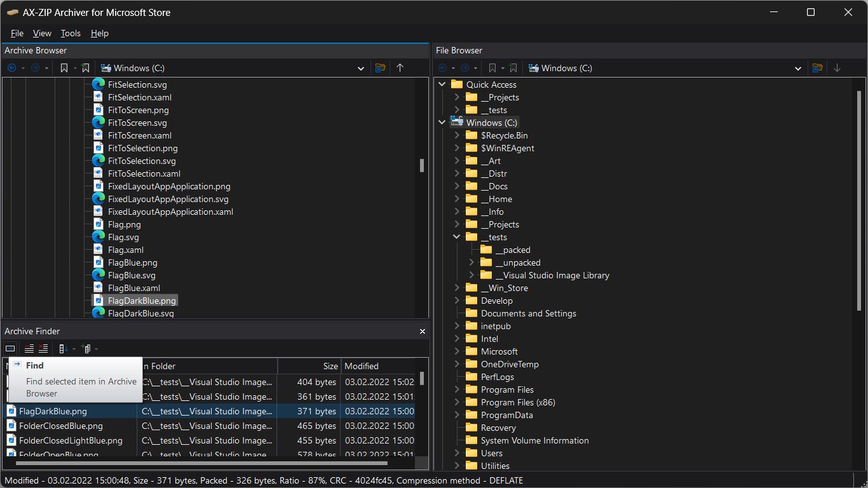This screenshot has width=868, height=488.
Task: Click the add bookmark icon in Archive Browser toolbar
Action: click(86, 68)
